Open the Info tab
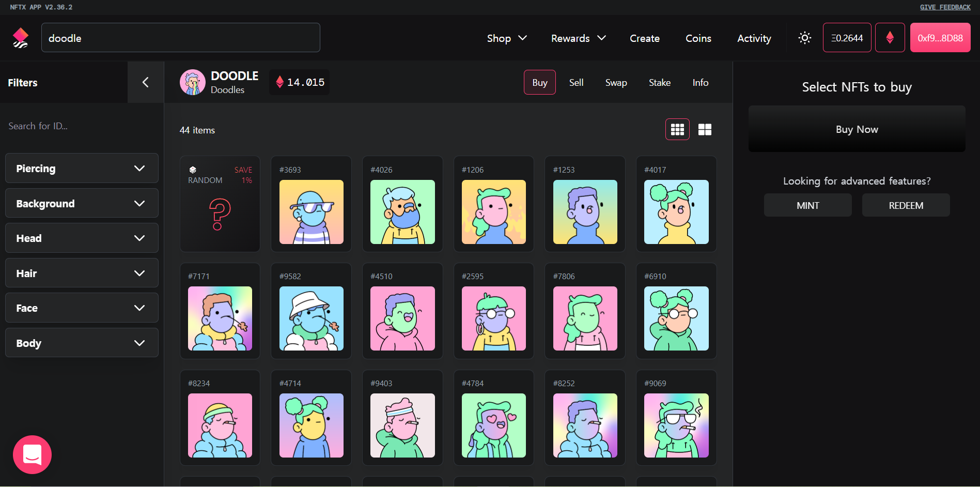980x487 pixels. click(700, 82)
